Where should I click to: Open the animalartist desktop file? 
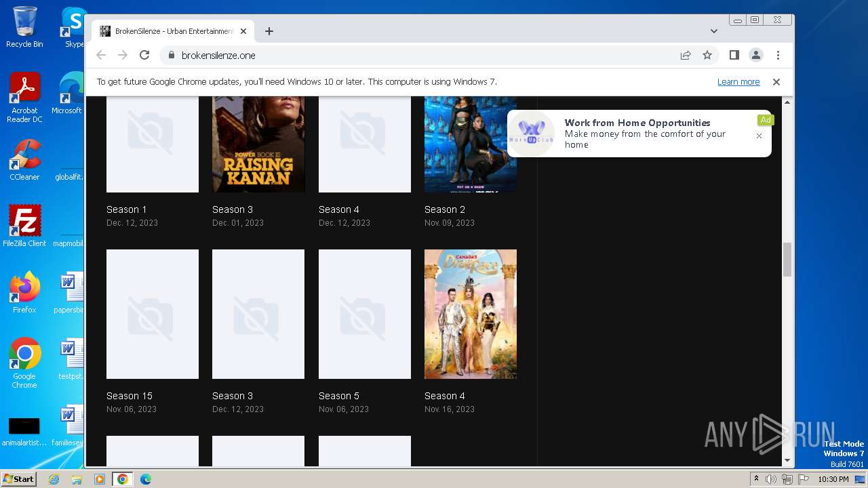coord(24,431)
